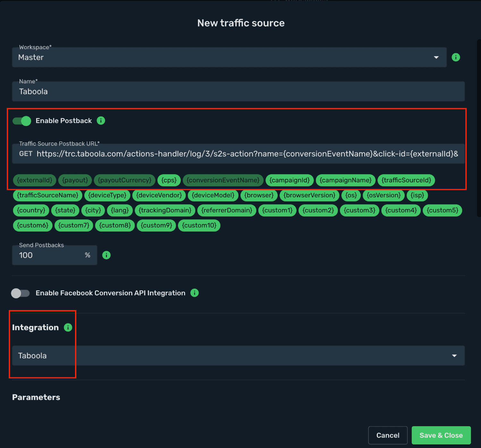Add the {browser} token
The height and width of the screenshot is (448, 481).
(259, 195)
